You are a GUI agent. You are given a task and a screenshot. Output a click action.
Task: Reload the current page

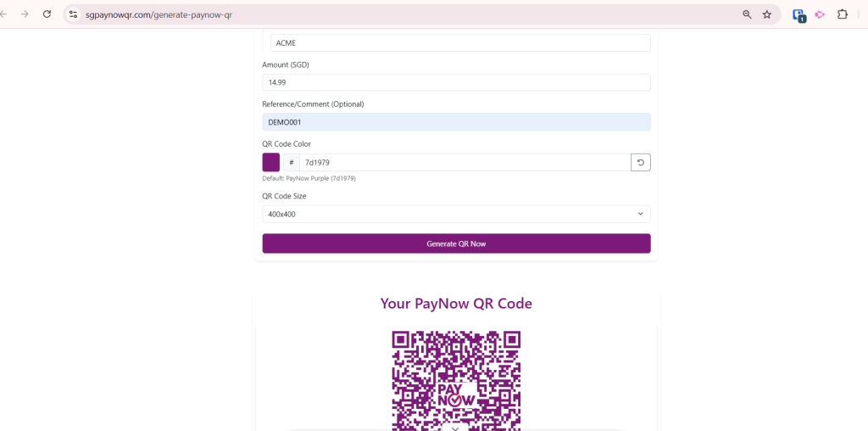coord(47,14)
